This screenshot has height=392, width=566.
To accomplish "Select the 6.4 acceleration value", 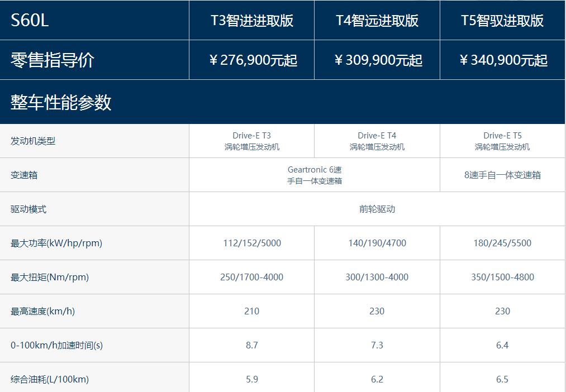I will (x=502, y=345).
